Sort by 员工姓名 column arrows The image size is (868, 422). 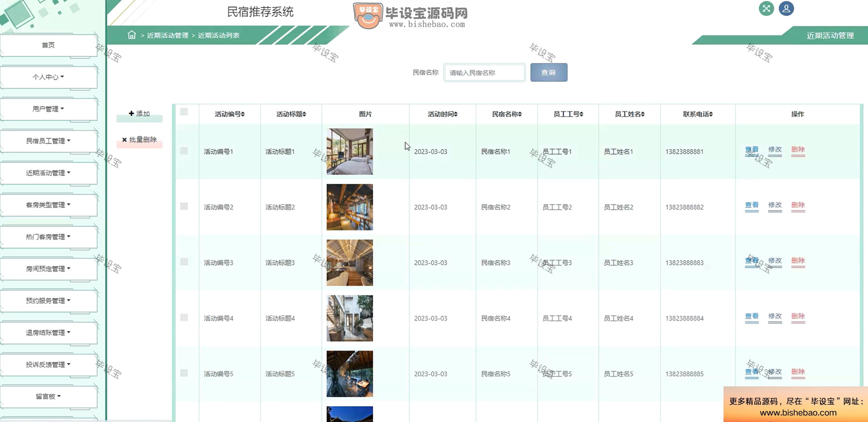(643, 114)
